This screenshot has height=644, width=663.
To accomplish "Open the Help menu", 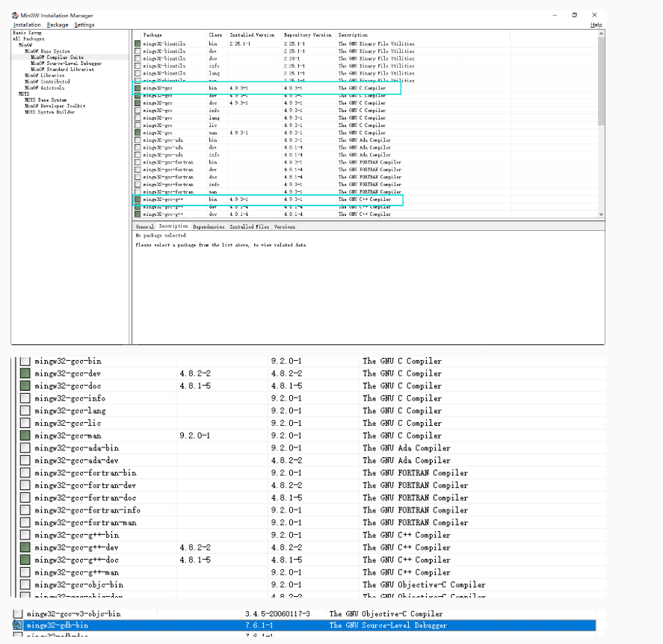I will (596, 25).
